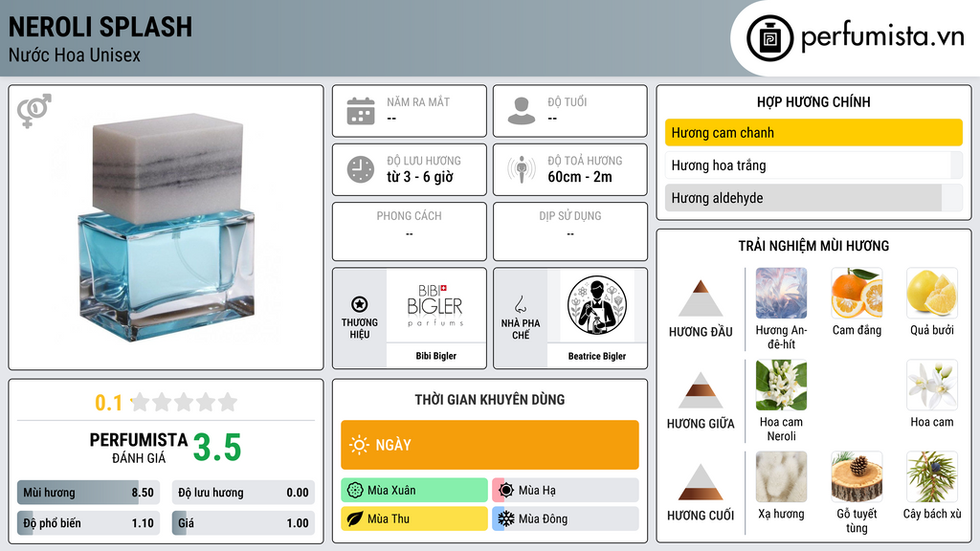
Task: Click the snowflake icon next to Mùa Đông
Action: (x=506, y=518)
